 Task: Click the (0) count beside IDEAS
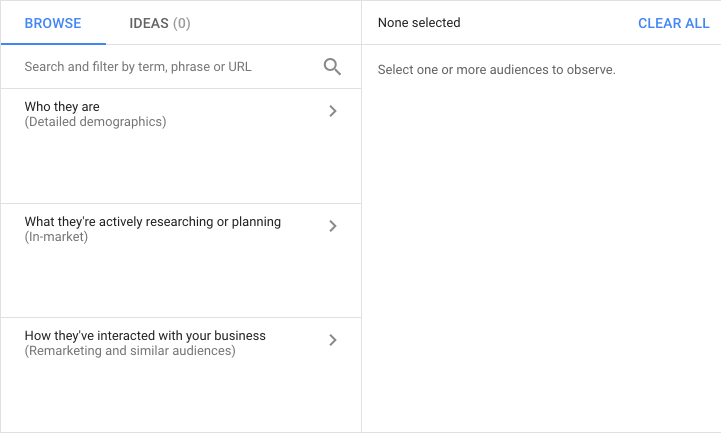pos(182,23)
